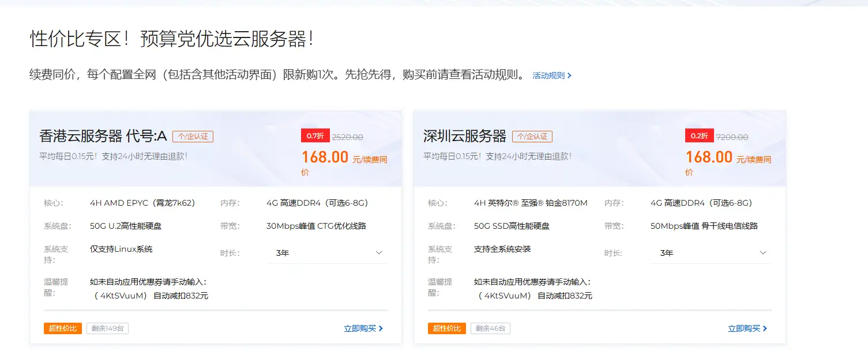This screenshot has height=363, width=868.
Task: Open 时长 dropdown on 深圳云服务器 card
Action: (x=711, y=253)
